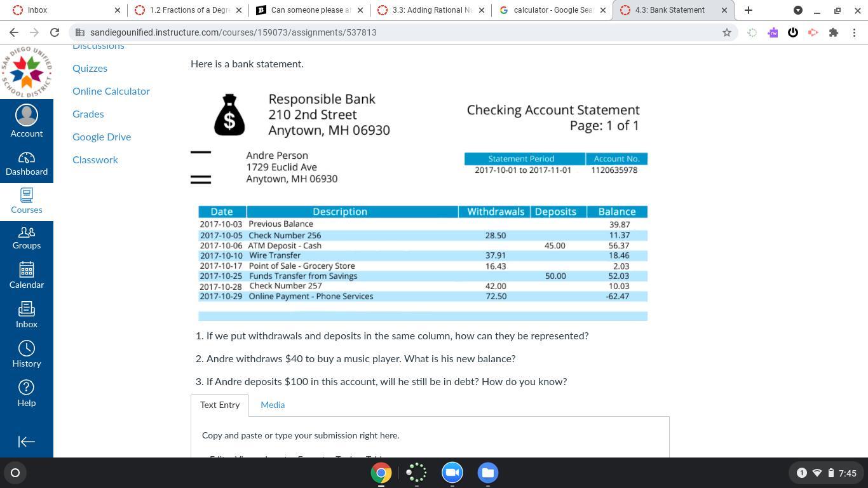
Task: Reload the current page
Action: [x=55, y=32]
